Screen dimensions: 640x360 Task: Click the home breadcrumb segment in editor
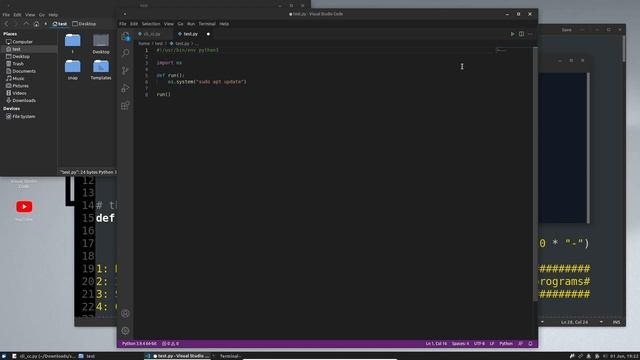144,43
